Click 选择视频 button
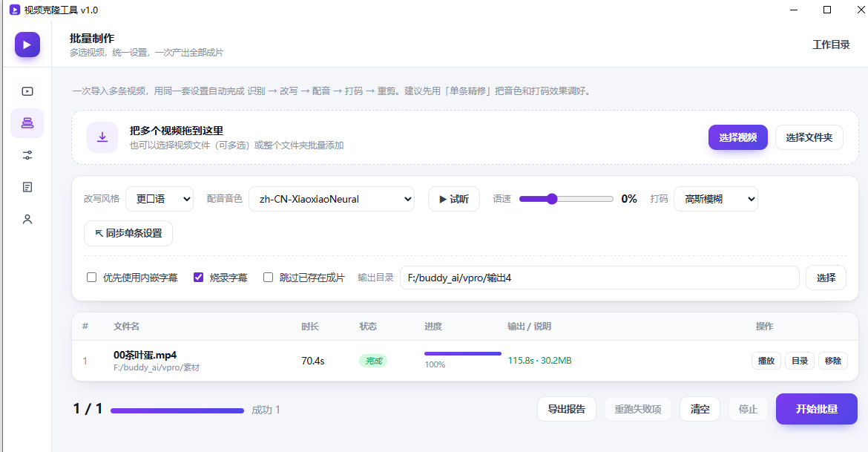868x452 pixels. tap(738, 137)
